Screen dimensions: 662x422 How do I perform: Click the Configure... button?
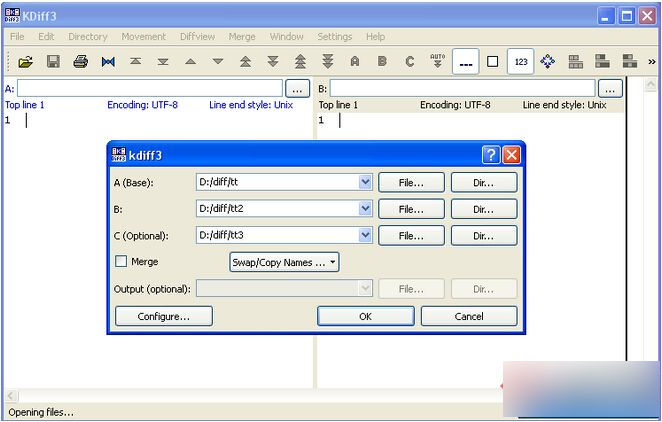[164, 316]
